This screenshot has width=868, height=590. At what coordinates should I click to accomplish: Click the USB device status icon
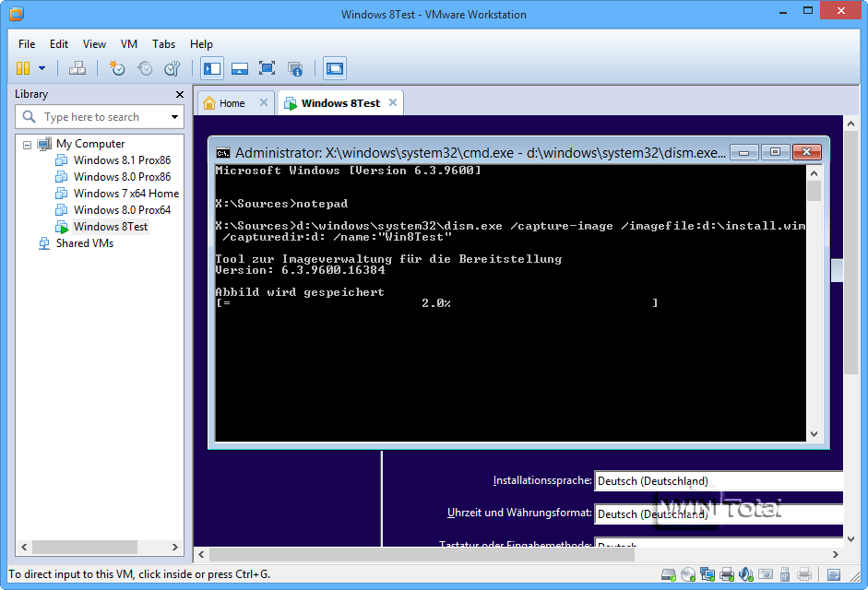tap(785, 575)
